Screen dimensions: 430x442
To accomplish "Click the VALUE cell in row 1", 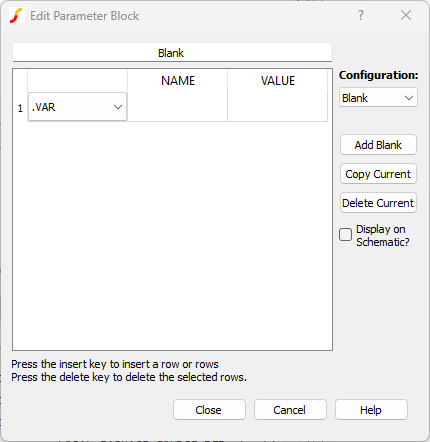I will pyautogui.click(x=277, y=107).
